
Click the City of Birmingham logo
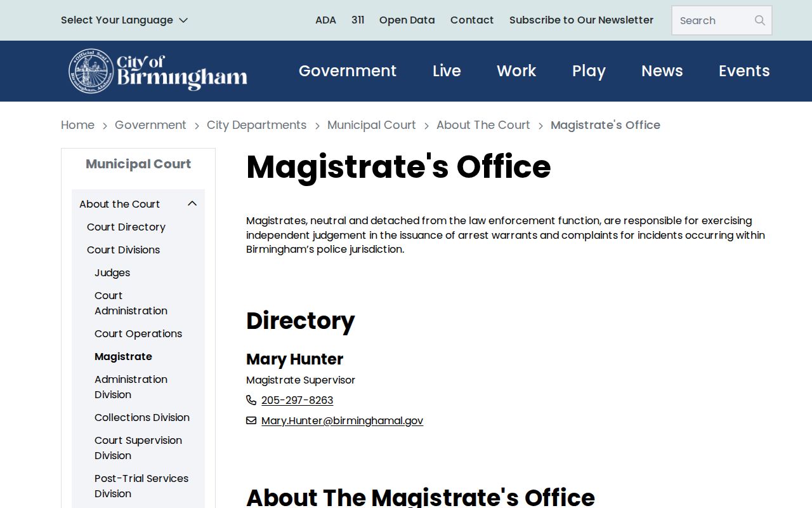pos(158,70)
